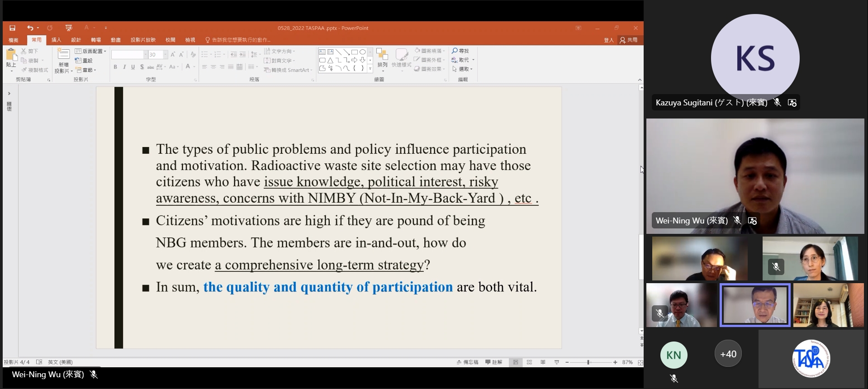The height and width of the screenshot is (389, 868).
Task: Click the start slideshow from beginning icon
Action: tap(69, 28)
